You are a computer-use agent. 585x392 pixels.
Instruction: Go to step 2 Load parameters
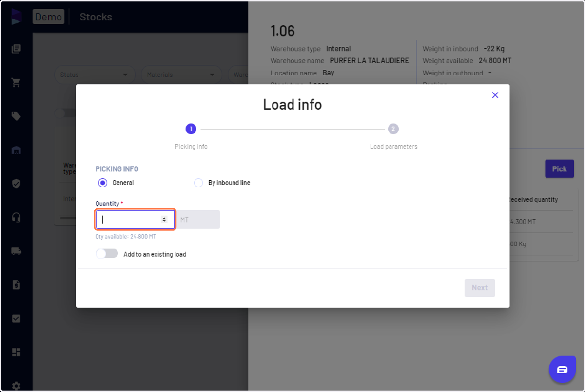393,129
